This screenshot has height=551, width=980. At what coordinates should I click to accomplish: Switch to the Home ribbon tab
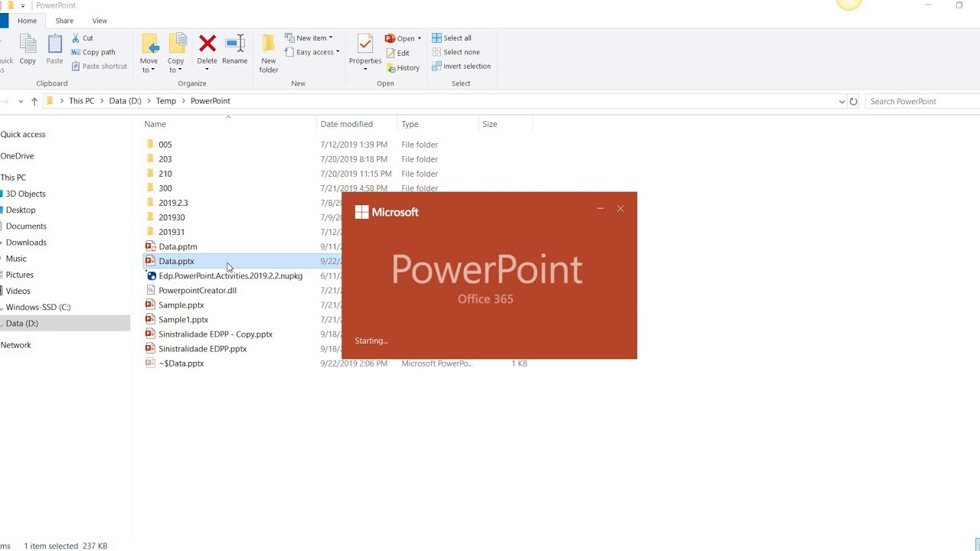coord(27,21)
